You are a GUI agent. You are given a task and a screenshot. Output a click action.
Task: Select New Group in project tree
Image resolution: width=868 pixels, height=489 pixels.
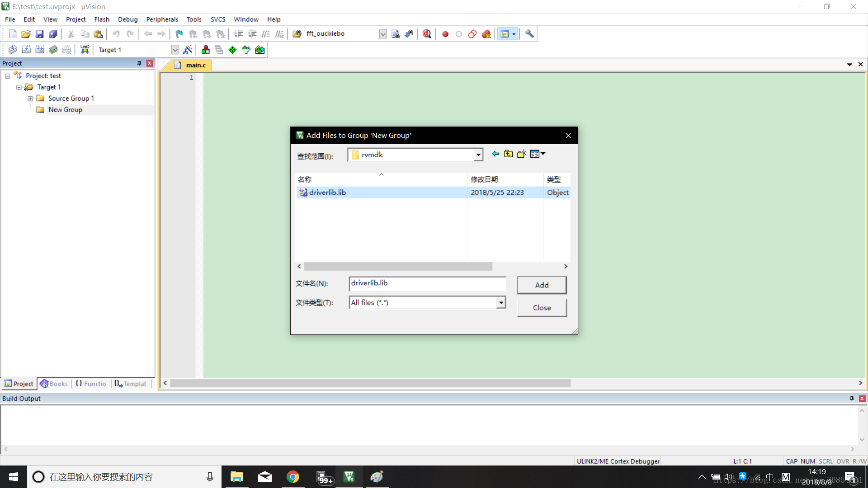point(65,110)
